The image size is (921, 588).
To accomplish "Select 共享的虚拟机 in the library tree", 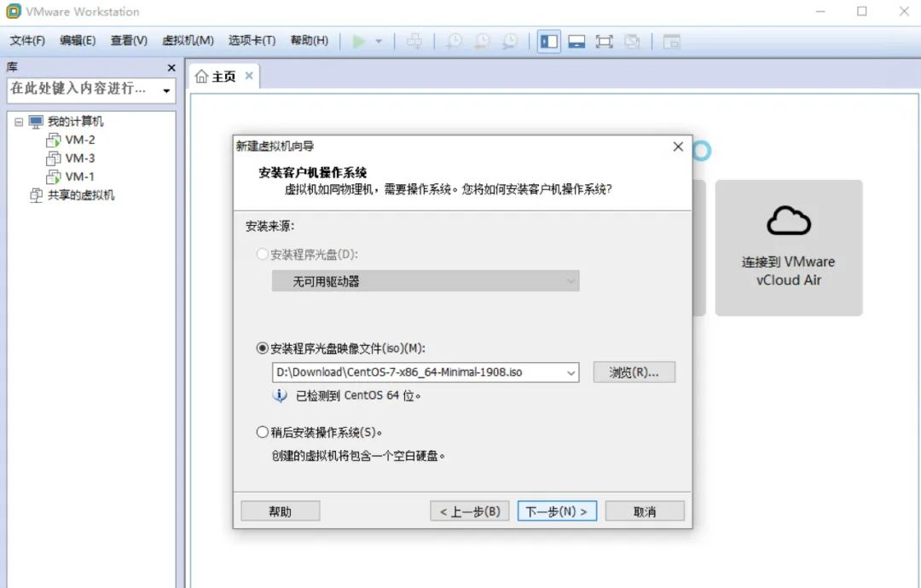I will [81, 195].
